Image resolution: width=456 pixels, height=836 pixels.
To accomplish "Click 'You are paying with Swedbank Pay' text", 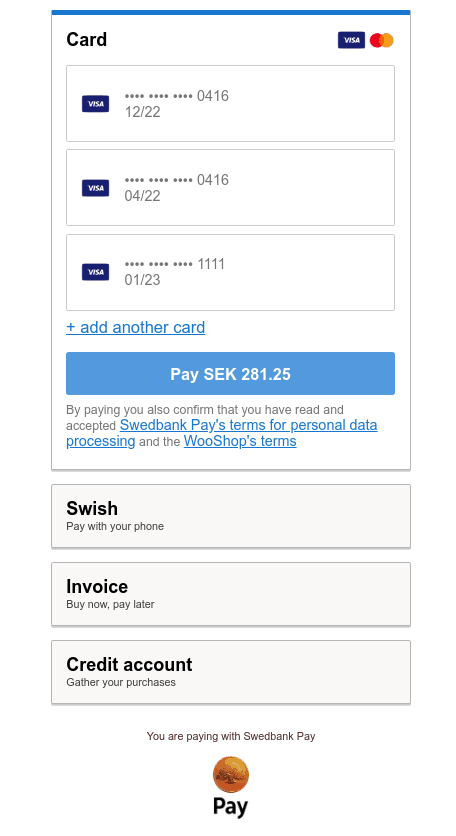I will (231, 736).
